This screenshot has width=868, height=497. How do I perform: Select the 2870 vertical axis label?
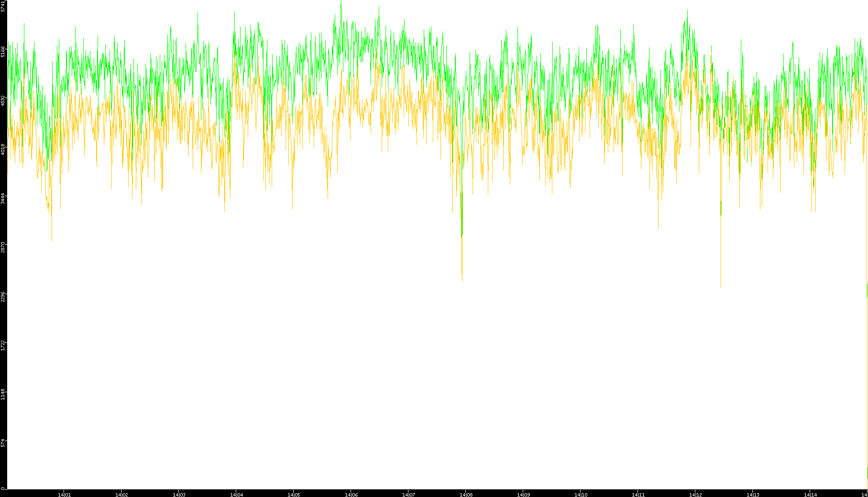(x=3, y=247)
